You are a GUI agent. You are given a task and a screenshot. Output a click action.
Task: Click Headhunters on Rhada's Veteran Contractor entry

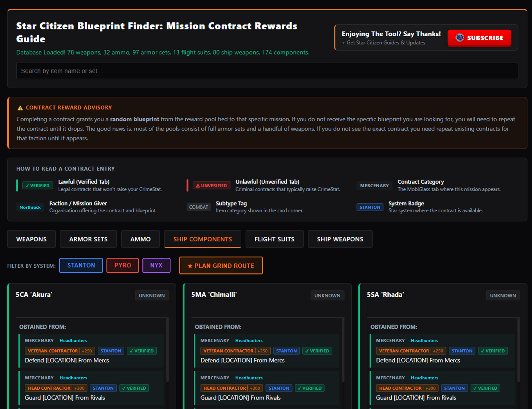coord(424,341)
